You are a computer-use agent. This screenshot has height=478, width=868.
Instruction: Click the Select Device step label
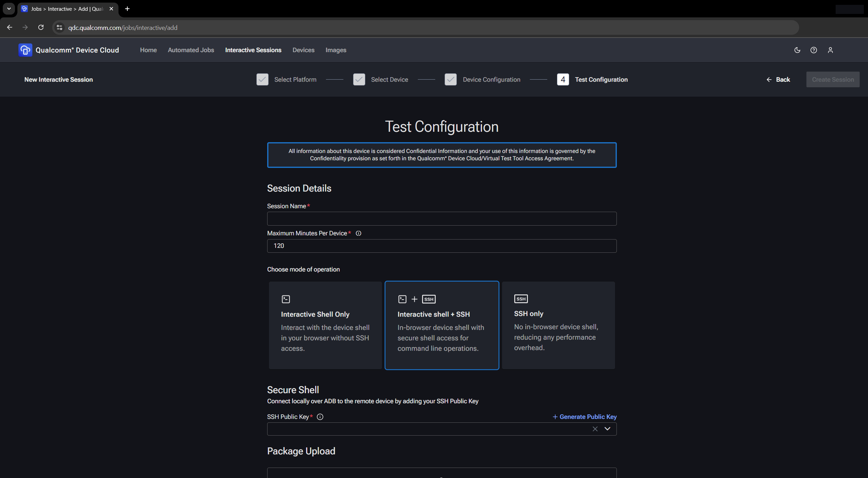tap(389, 80)
